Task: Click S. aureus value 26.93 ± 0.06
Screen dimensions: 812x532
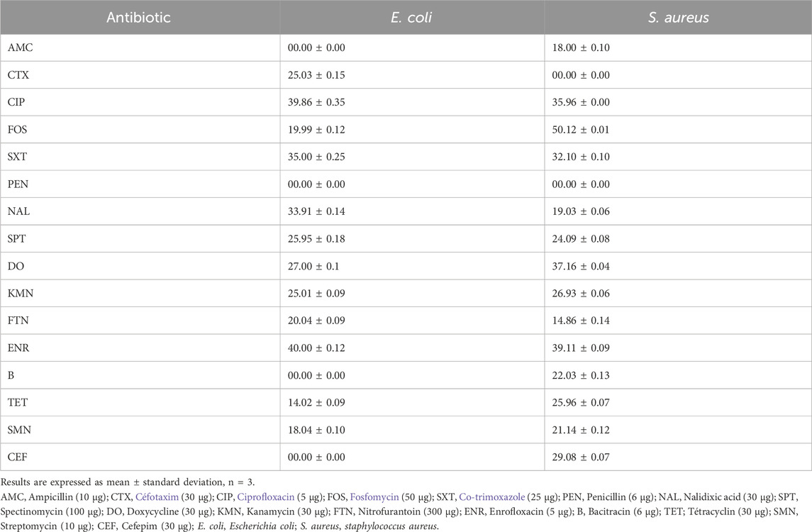Action: [x=581, y=293]
